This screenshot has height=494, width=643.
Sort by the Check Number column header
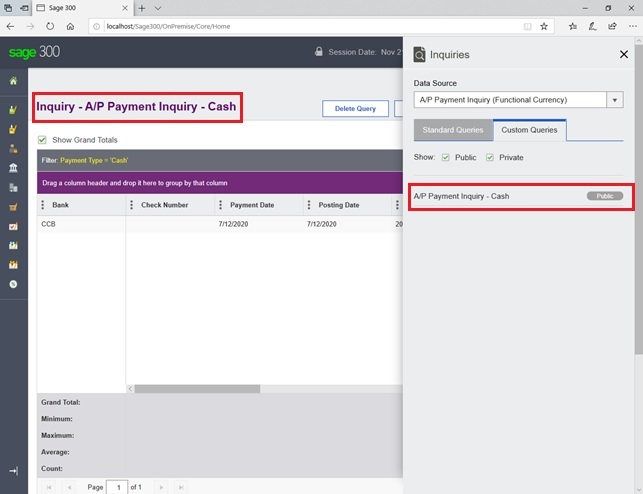click(x=164, y=205)
